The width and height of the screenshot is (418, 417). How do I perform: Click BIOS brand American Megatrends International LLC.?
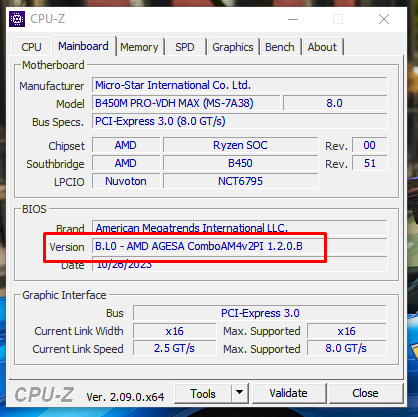240,228
